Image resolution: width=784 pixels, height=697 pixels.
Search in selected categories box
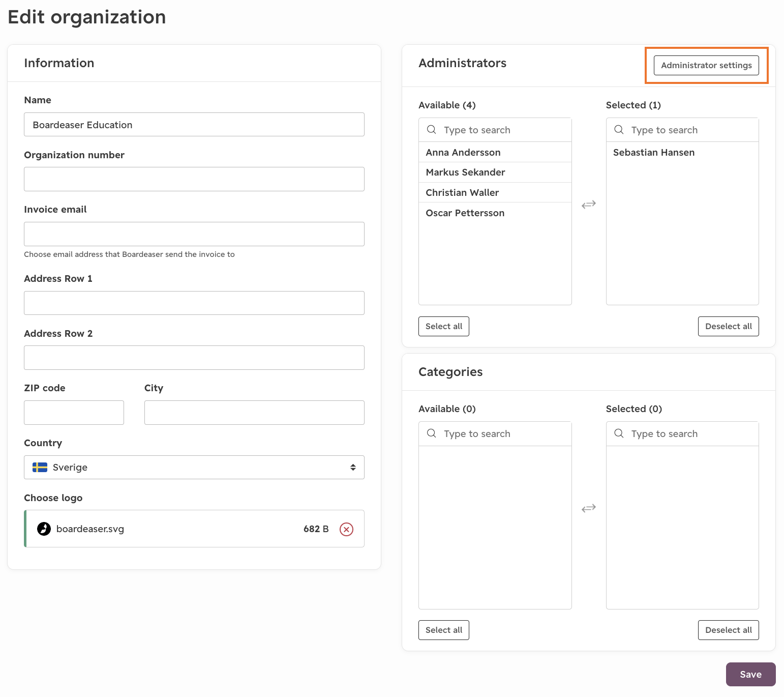682,433
